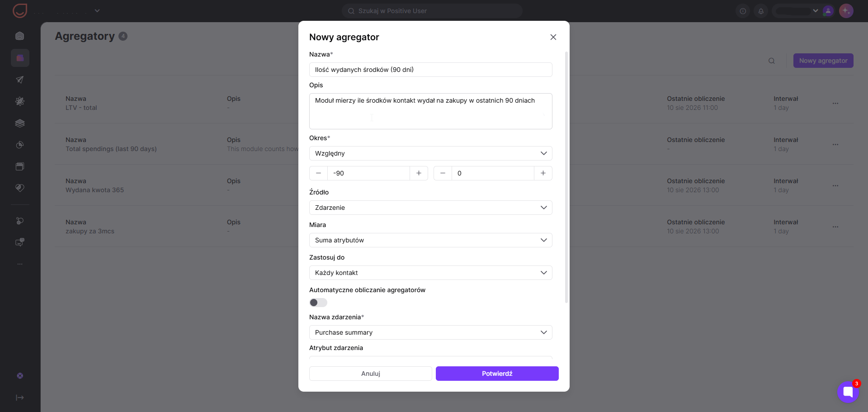Viewport: 868px width, 412px height.
Task: Expand the Źródło dropdown showing Zdarzenie
Action: pyautogui.click(x=431, y=208)
